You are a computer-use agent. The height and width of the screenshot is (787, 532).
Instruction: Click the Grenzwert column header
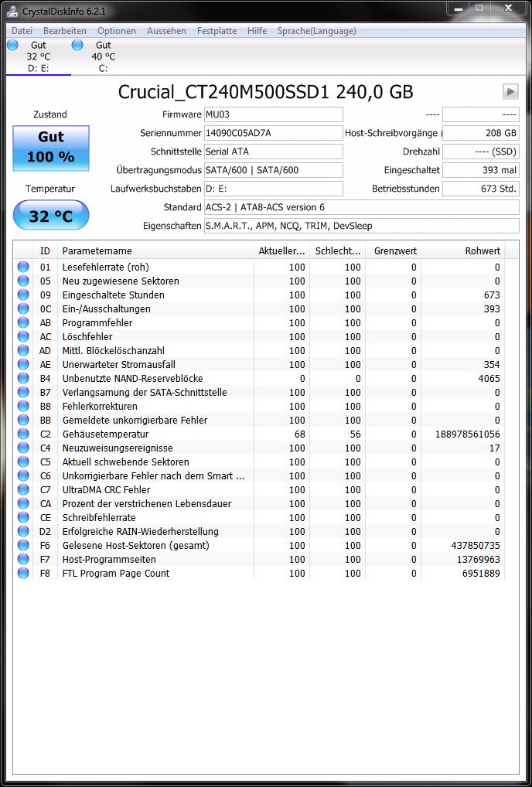393,251
